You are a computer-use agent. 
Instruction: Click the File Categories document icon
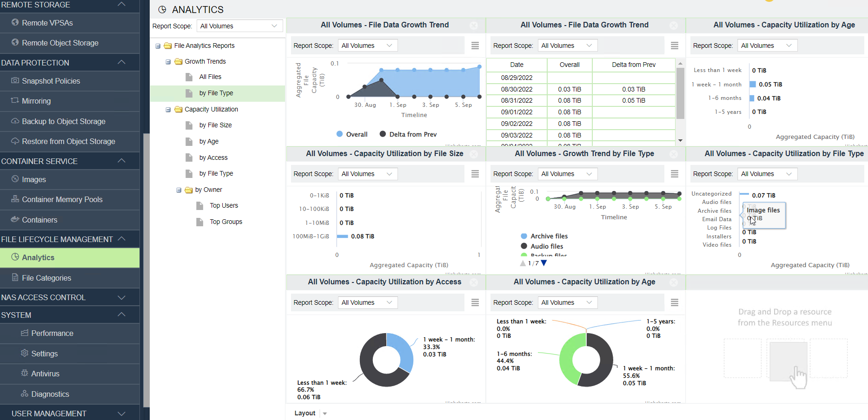(15, 277)
